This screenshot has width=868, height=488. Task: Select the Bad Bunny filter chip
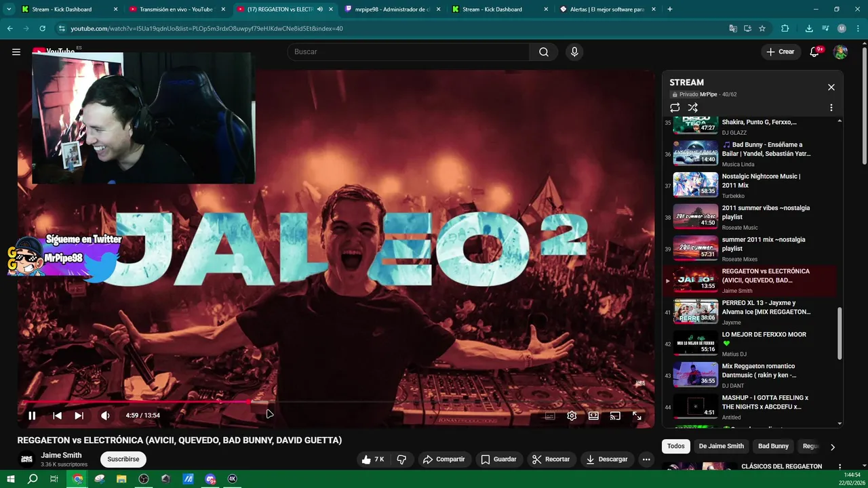pyautogui.click(x=773, y=446)
